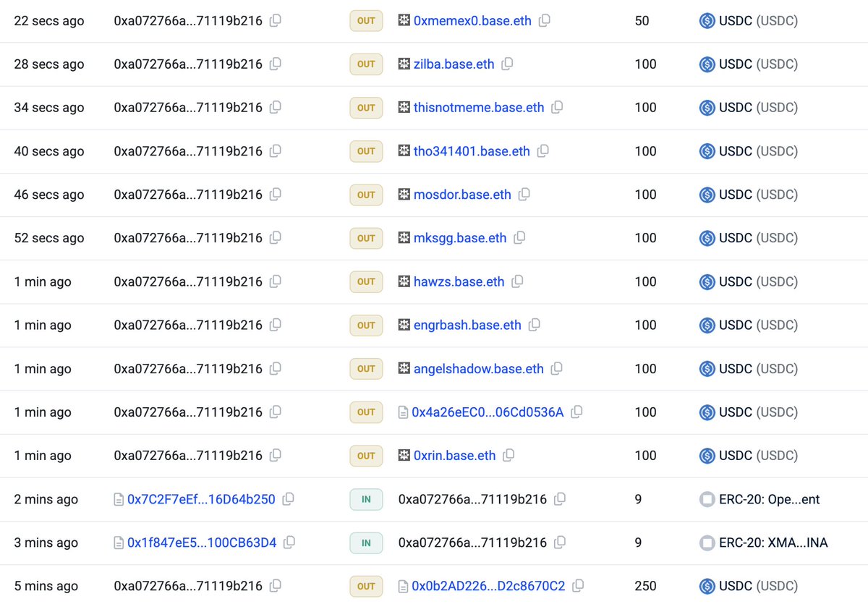
Task: Copy the 0x0b2AD226...D2c8670C2 address
Action: [x=578, y=585]
